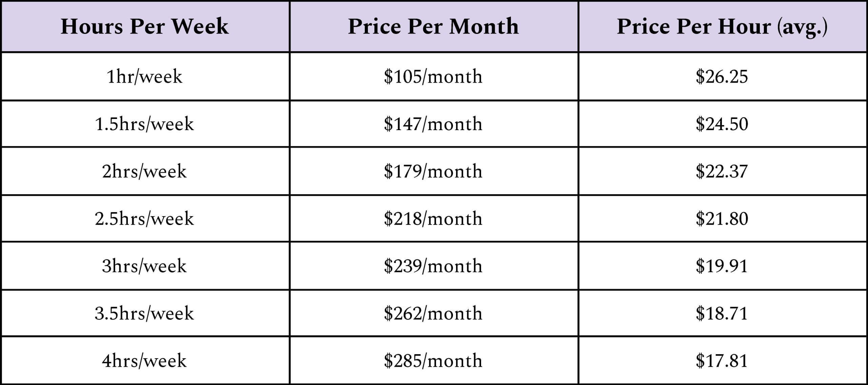This screenshot has width=868, height=385.
Task: Click the $179/month price cell
Action: pos(433,171)
